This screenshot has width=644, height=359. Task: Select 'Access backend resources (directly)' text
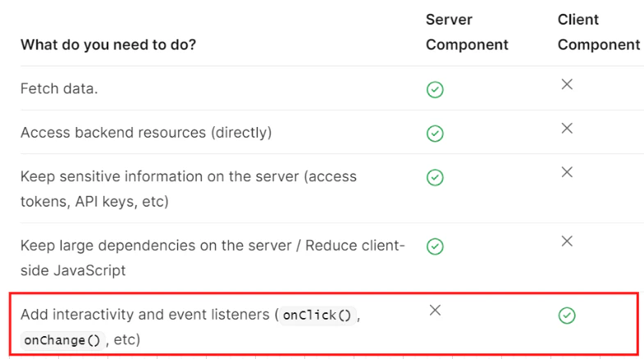146,133
